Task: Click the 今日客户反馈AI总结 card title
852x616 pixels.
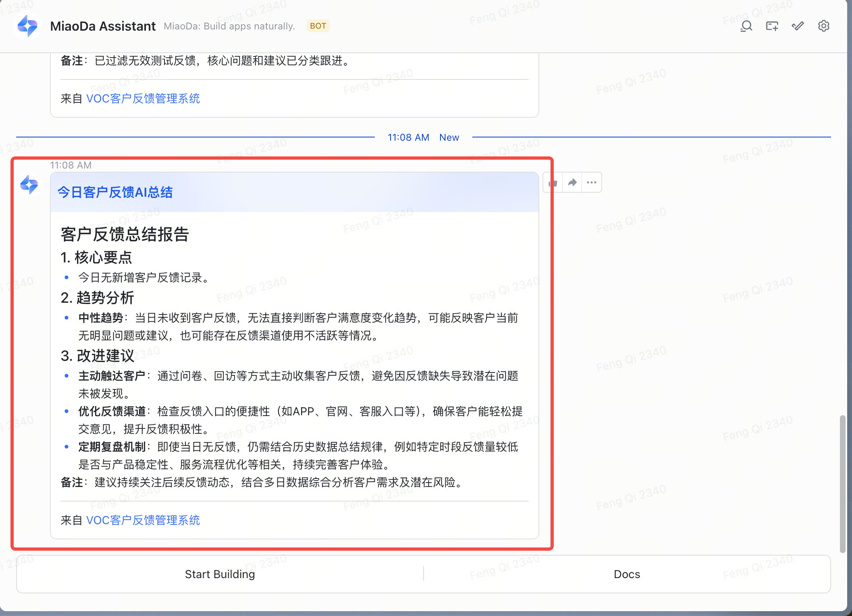Action: click(115, 192)
